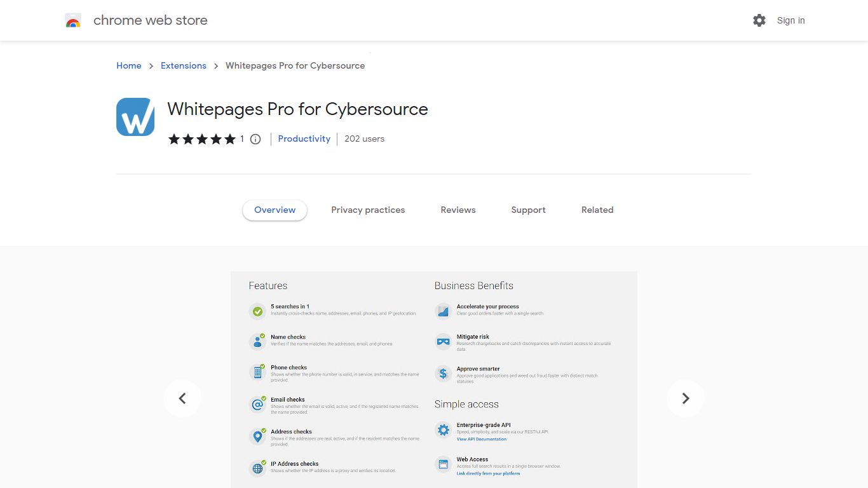
Task: Click the Mitigate risk mask icon
Action: click(x=443, y=342)
